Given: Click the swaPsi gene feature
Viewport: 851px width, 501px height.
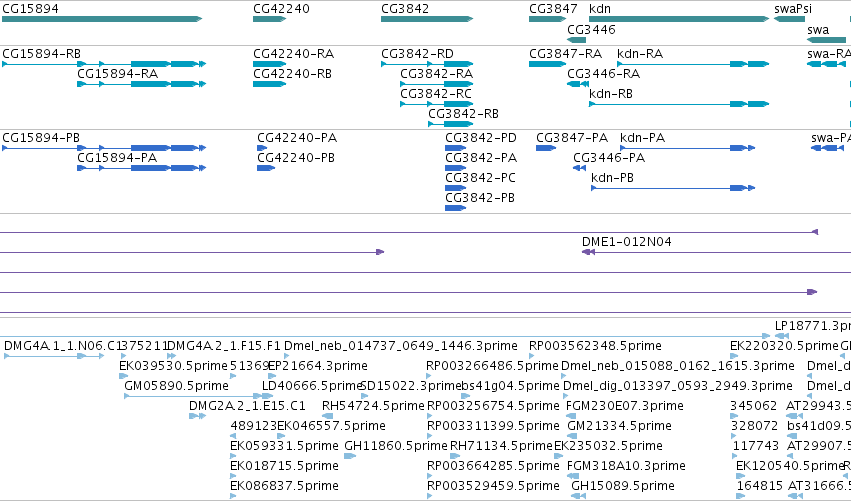Looking at the screenshot, I should pyautogui.click(x=789, y=19).
